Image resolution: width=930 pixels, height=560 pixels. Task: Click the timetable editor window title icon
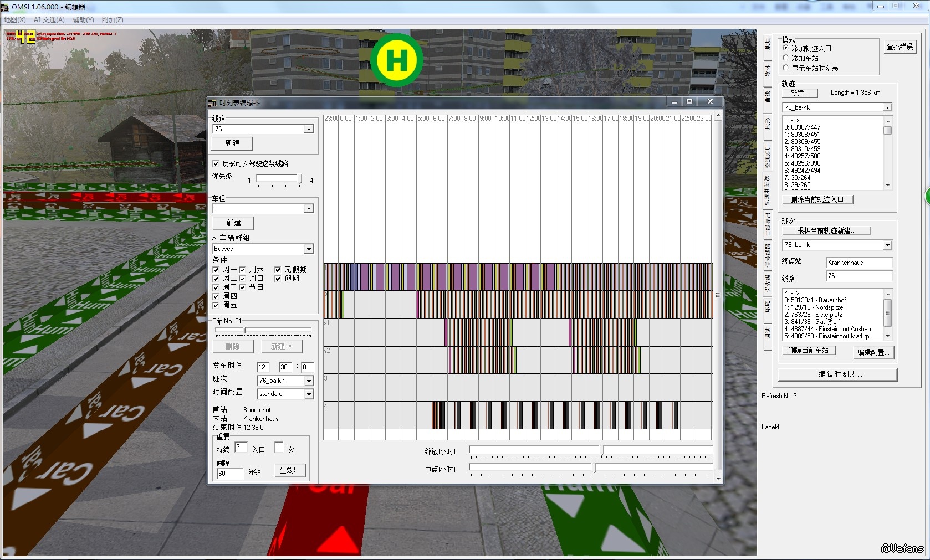click(x=212, y=103)
